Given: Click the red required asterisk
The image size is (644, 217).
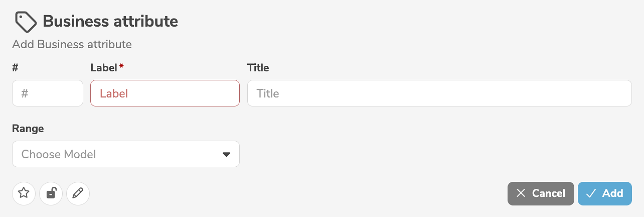Looking at the screenshot, I should pos(121,66).
